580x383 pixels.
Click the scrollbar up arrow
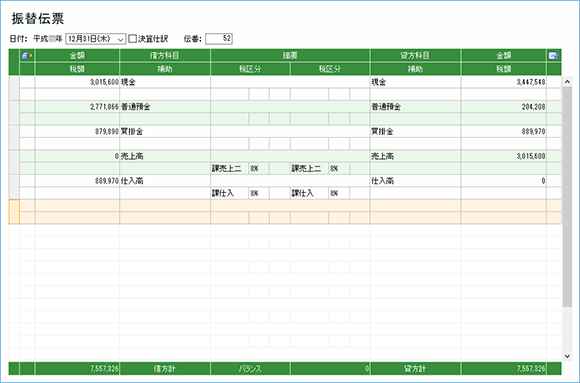click(567, 82)
